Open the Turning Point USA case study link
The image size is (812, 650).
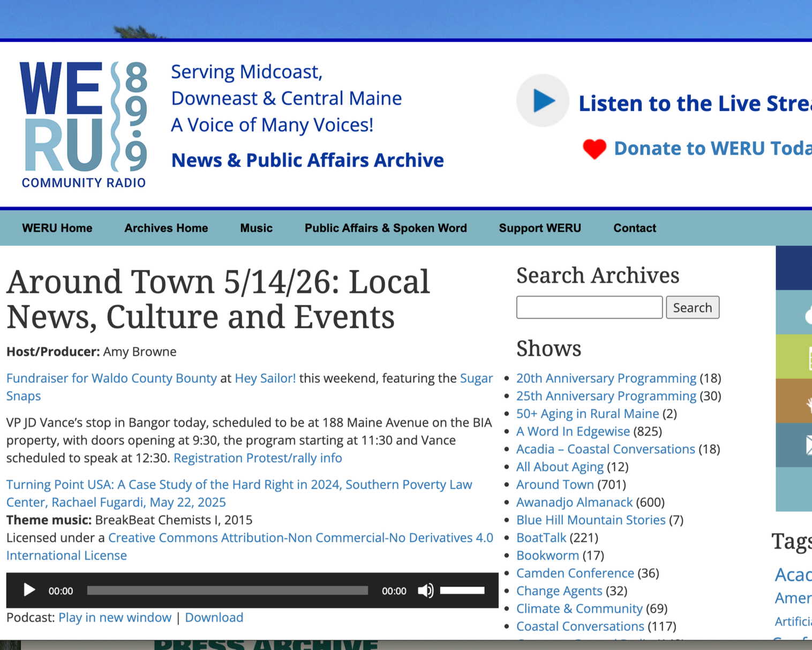tap(239, 494)
